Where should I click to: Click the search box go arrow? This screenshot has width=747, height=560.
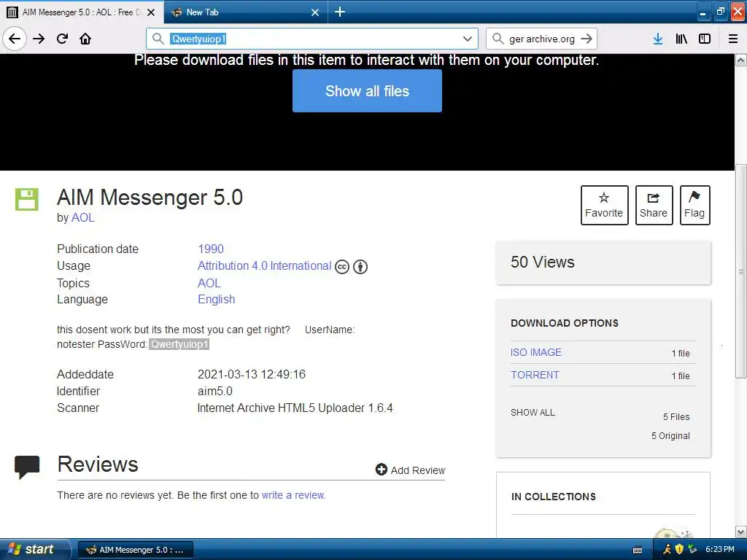[587, 39]
